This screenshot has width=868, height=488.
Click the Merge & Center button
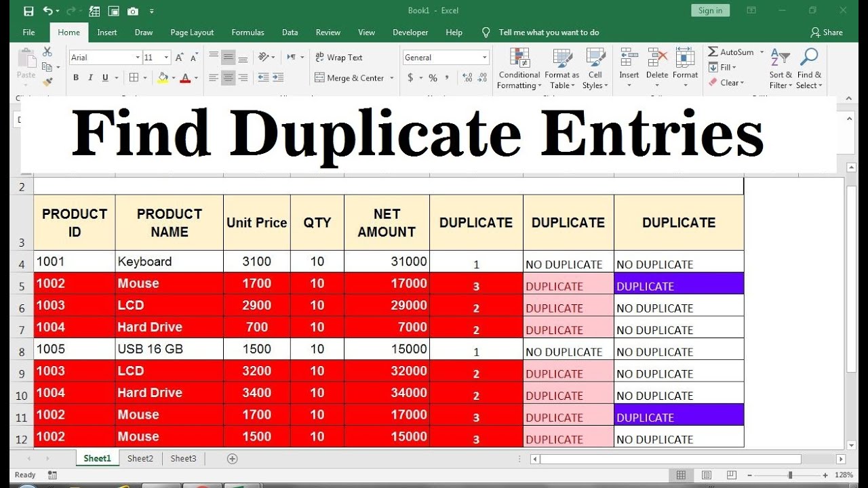pyautogui.click(x=350, y=78)
